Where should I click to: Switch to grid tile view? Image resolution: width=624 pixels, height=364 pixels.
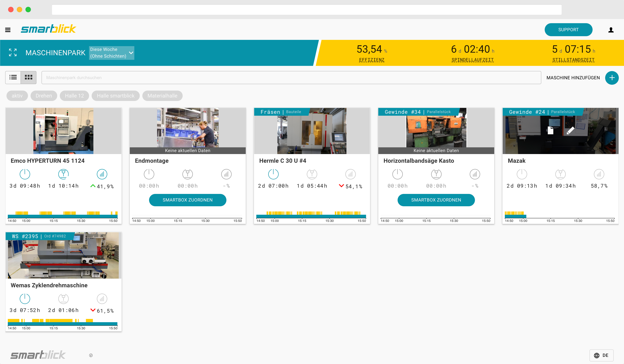(28, 78)
